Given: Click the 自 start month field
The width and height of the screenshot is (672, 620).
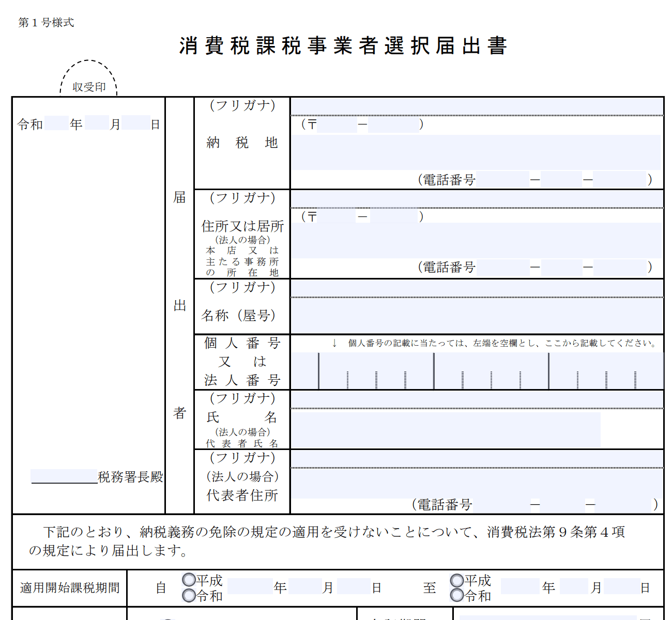Looking at the screenshot, I should click(305, 586).
